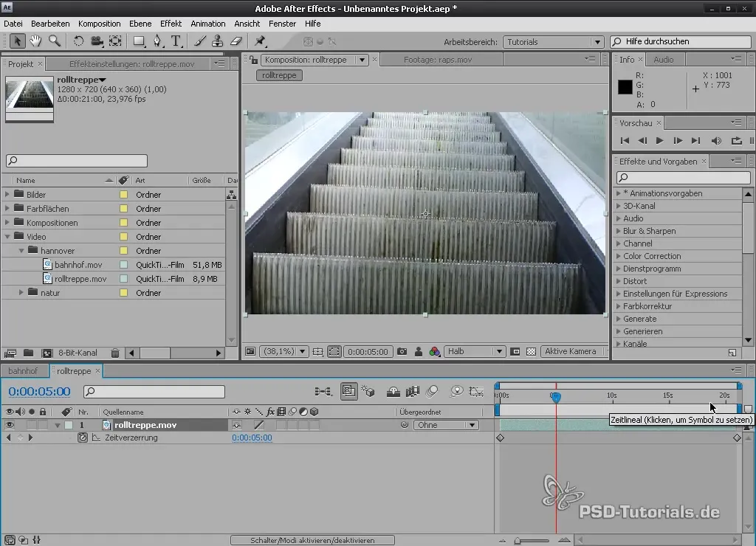This screenshot has height=546, width=756.
Task: Click the current time 0:00:05:00 in viewer
Action: (368, 352)
